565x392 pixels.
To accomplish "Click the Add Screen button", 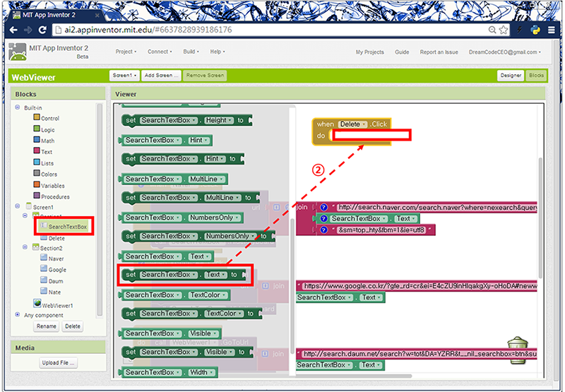I will [x=162, y=76].
